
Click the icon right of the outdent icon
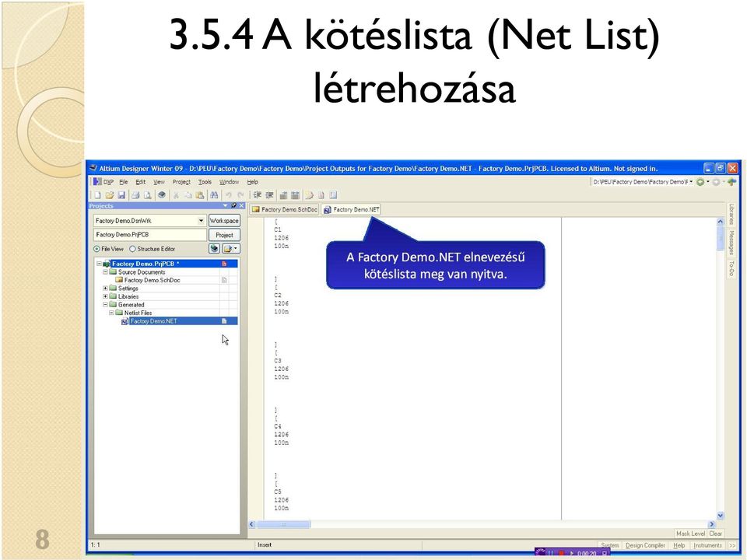pyautogui.click(x=283, y=195)
